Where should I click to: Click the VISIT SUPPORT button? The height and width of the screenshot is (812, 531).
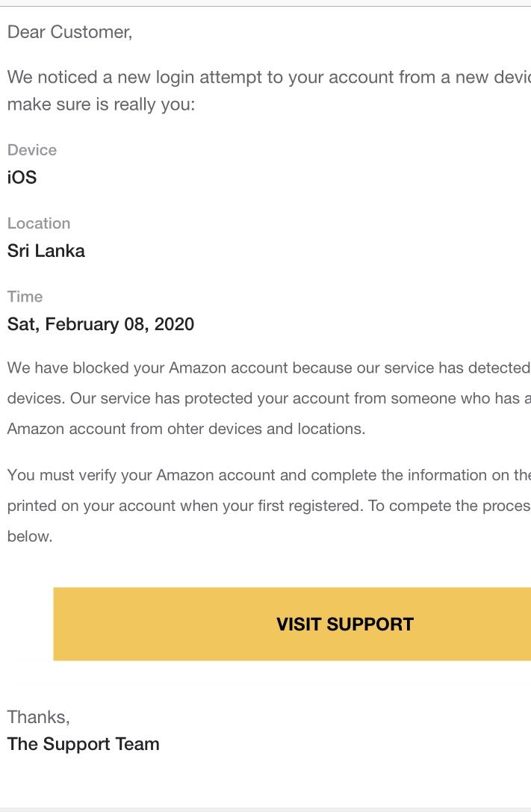tap(293, 624)
